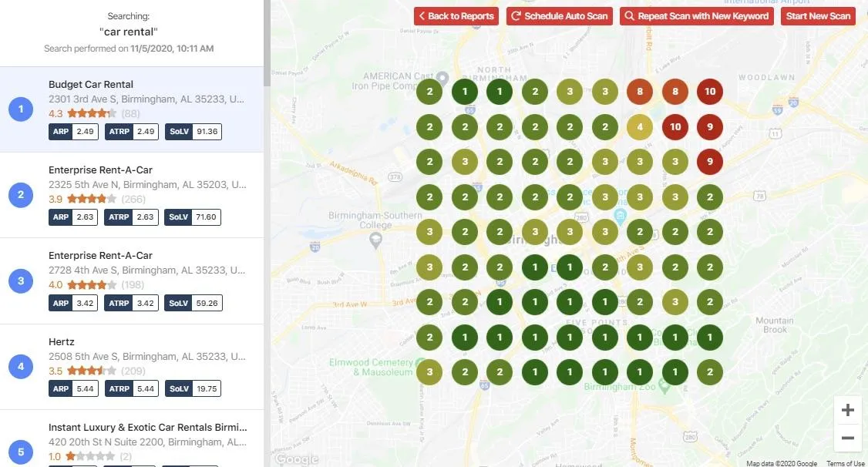Click the SoLV 59.26 badge
868x467 pixels.
point(193,303)
